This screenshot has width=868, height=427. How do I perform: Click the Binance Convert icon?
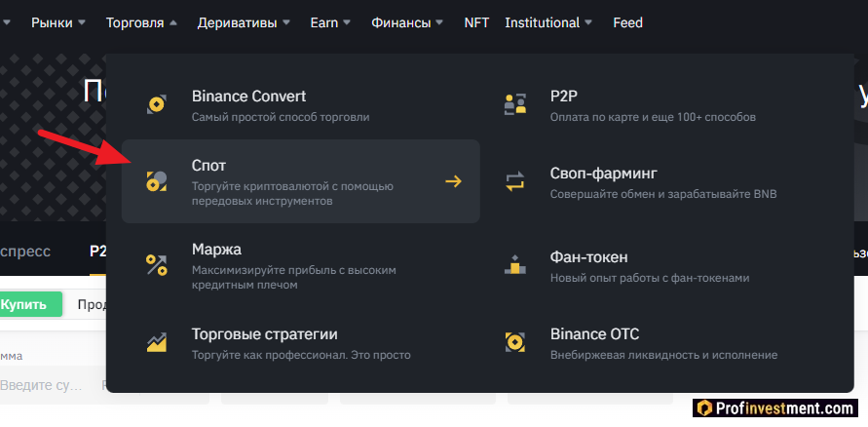tap(157, 104)
